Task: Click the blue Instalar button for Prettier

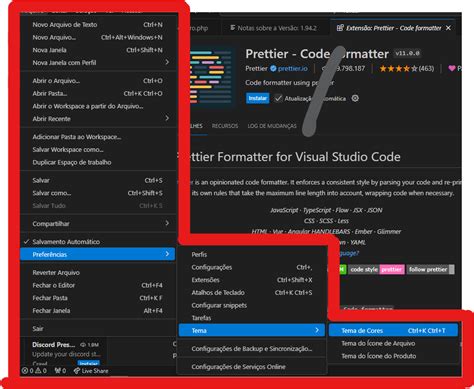Action: [257, 98]
